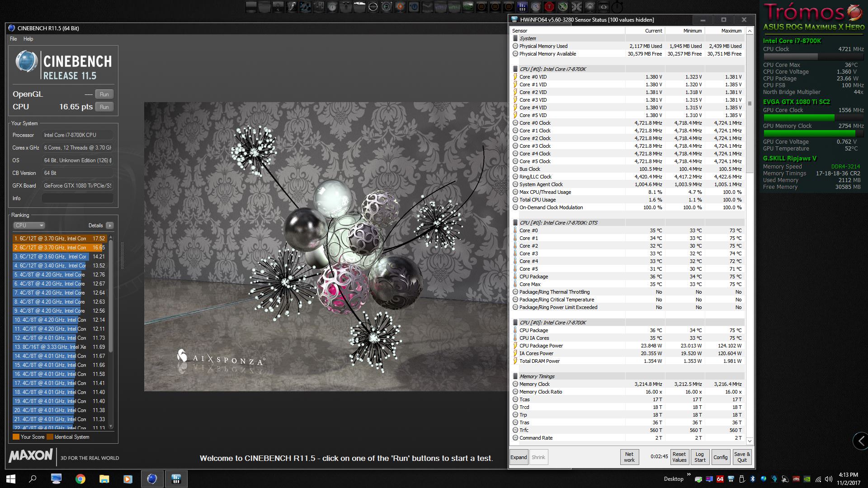Click Save & Quit button
The height and width of the screenshot is (488, 868).
[x=742, y=457]
